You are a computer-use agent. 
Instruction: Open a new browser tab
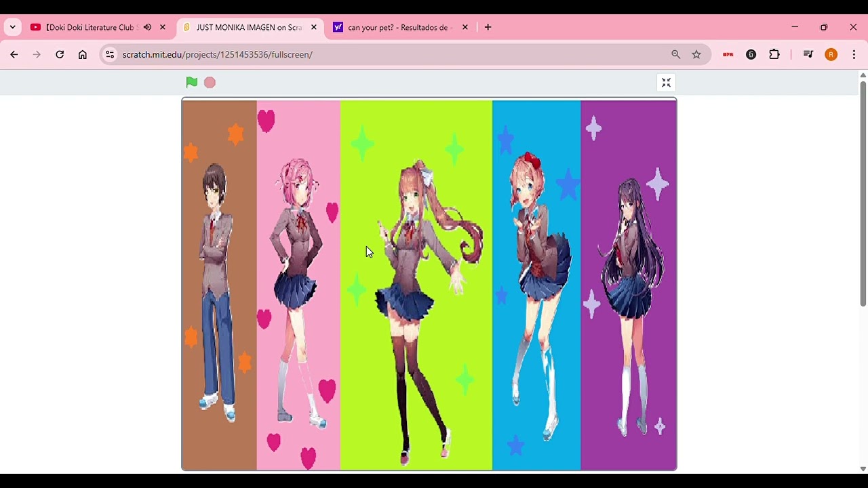coord(488,27)
